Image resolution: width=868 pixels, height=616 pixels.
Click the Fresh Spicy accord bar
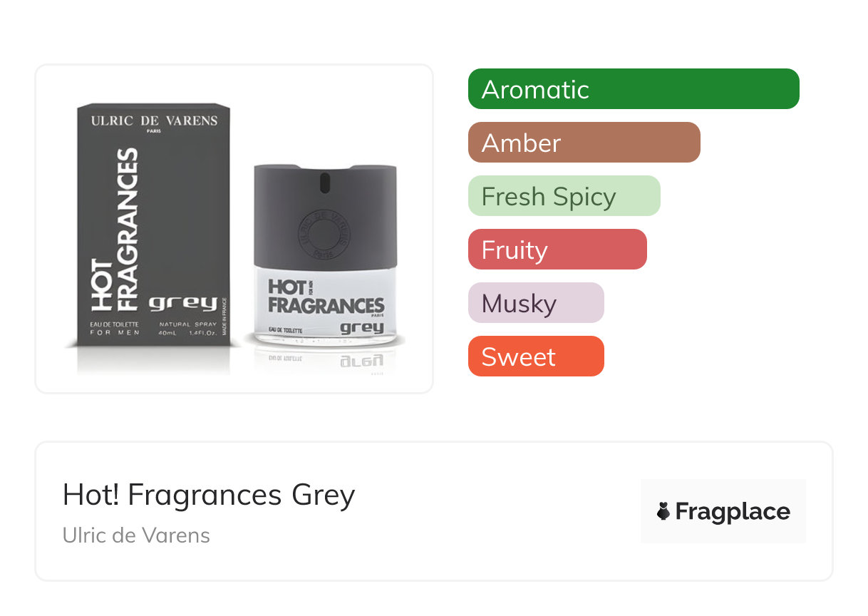point(564,196)
